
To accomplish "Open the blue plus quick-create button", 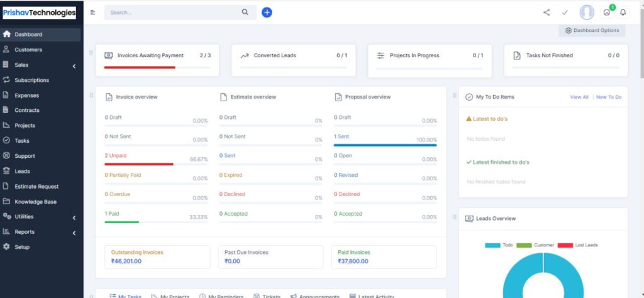I will [x=267, y=13].
